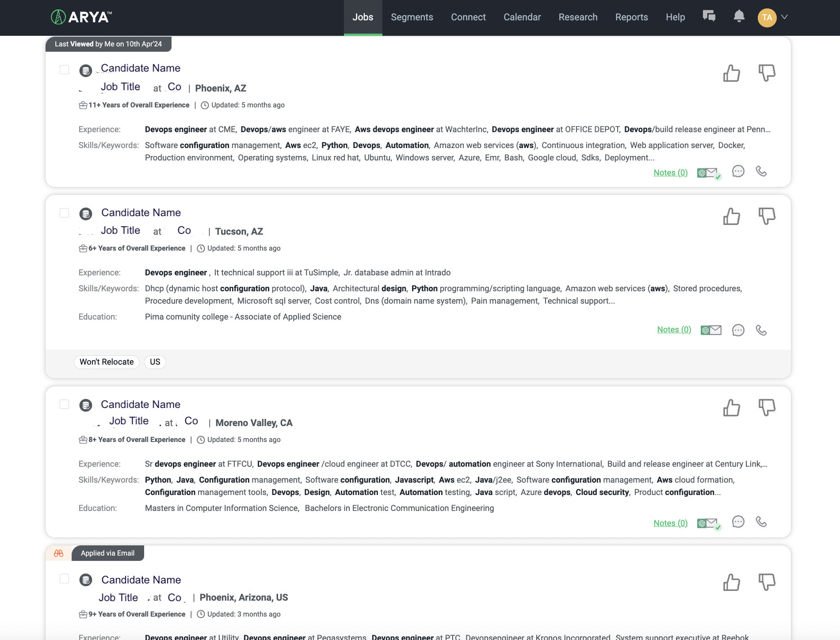Switch to the Segments tab

click(412, 17)
